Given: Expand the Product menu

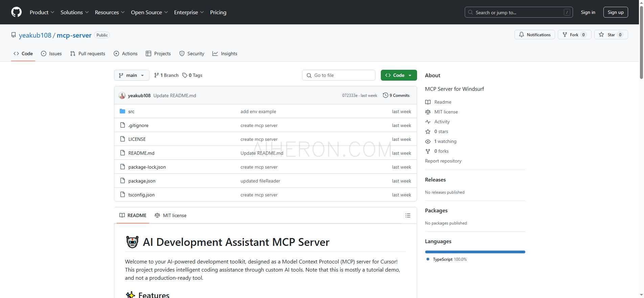Looking at the screenshot, I should pyautogui.click(x=42, y=12).
